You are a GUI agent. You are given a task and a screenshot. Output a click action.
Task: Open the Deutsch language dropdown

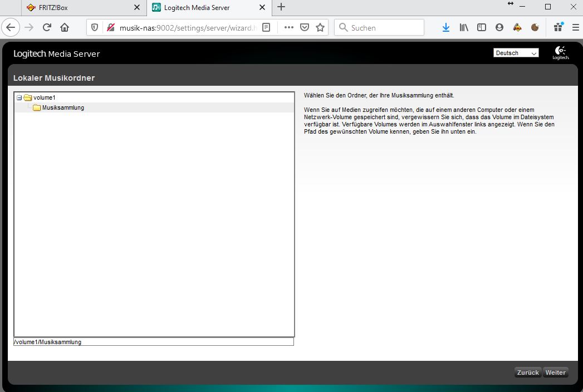(x=516, y=53)
